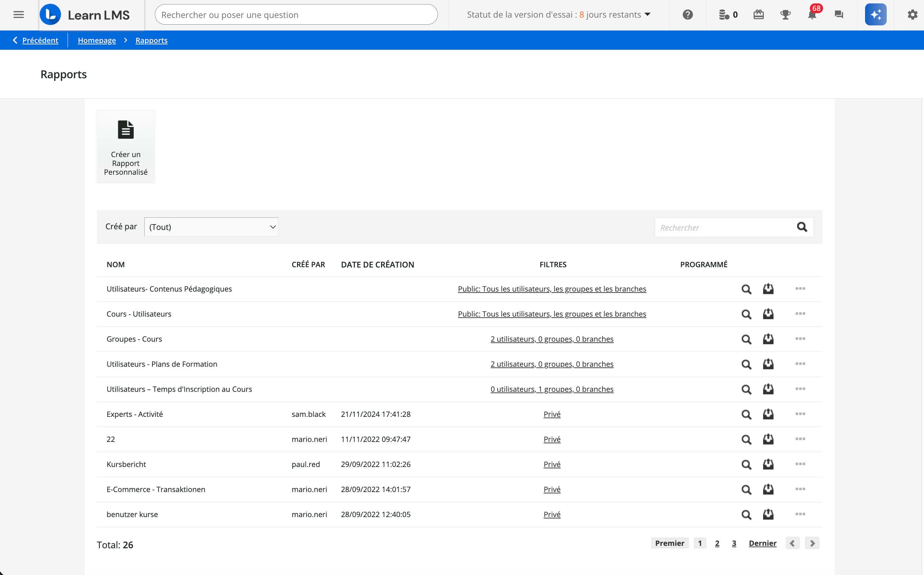Click the help question mark icon
This screenshot has height=575, width=924.
(x=687, y=15)
